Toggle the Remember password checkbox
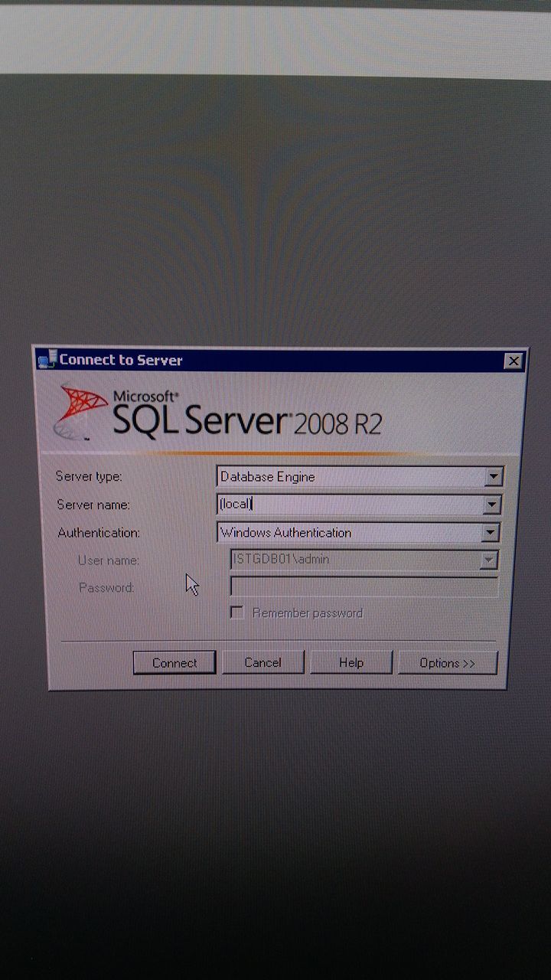 click(237, 612)
